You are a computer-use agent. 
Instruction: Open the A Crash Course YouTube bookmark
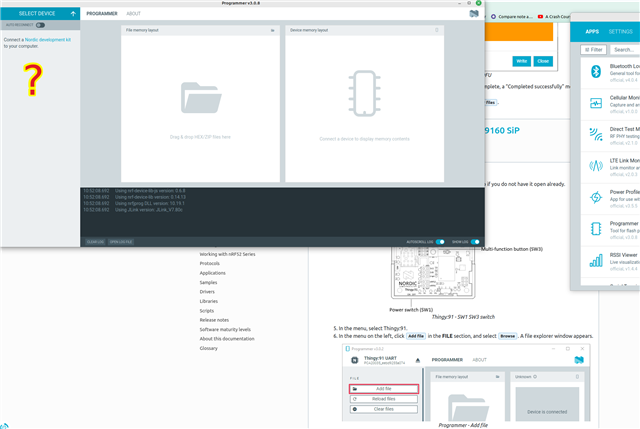[x=553, y=17]
